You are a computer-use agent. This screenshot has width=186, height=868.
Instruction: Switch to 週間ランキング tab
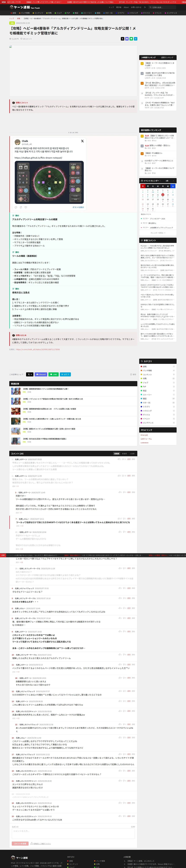coord(167,57)
